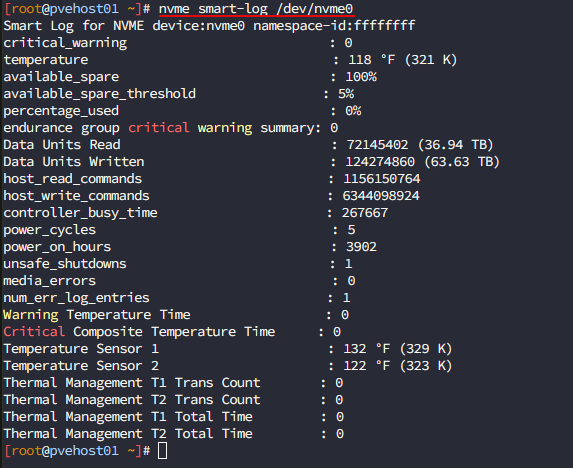Click the temperature value 118 °F
The height and width of the screenshot is (468, 573).
click(371, 60)
